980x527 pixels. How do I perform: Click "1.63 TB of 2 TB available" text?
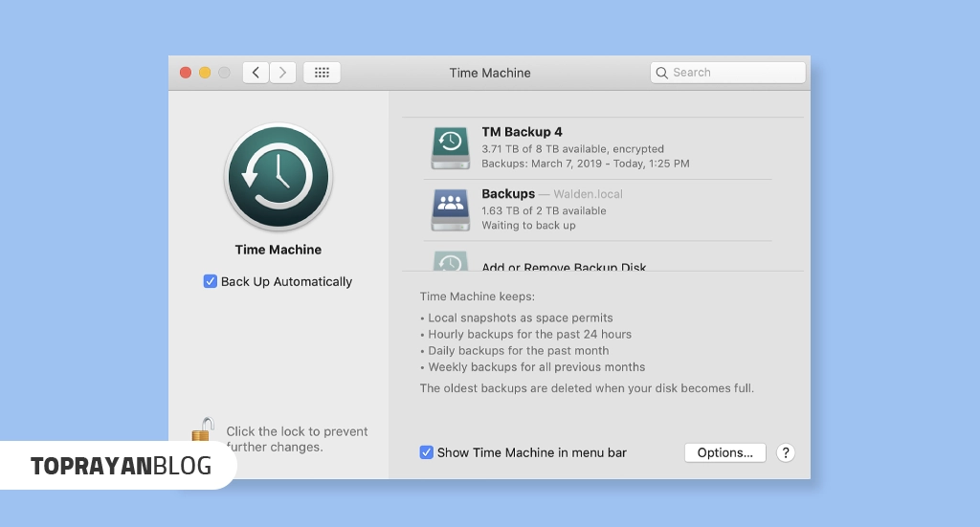[x=544, y=210]
